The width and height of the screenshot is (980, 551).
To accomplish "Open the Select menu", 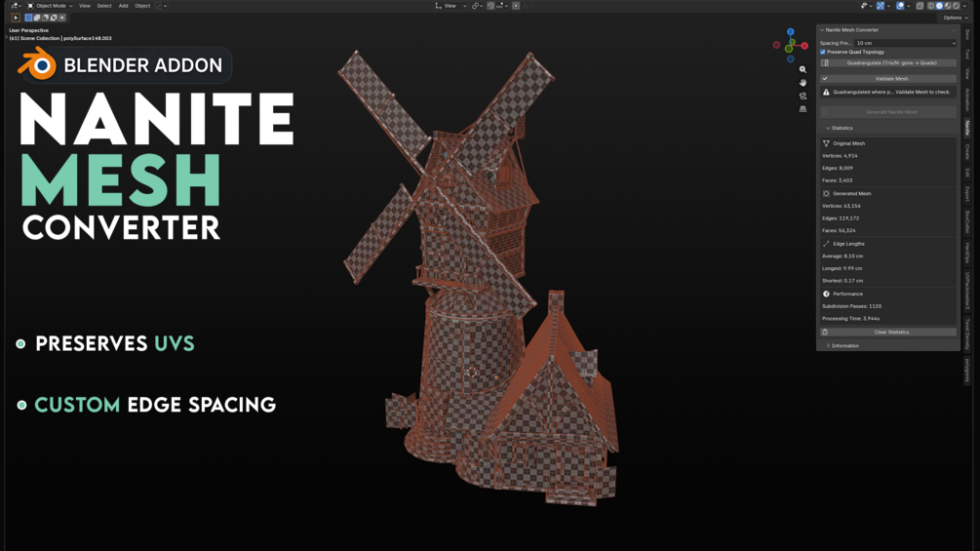I will coord(104,6).
